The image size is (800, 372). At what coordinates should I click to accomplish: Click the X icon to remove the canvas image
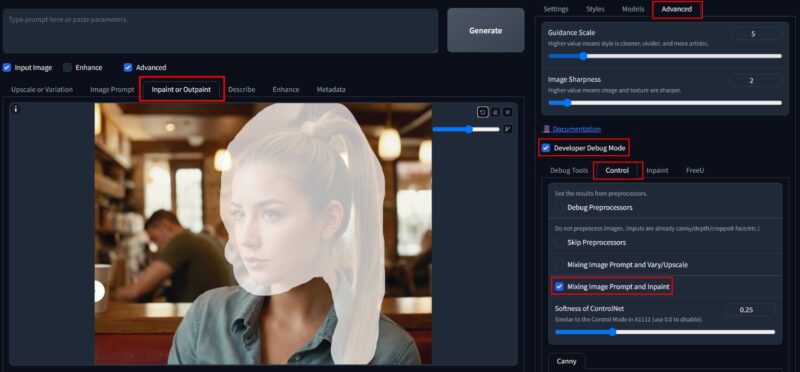pos(508,112)
